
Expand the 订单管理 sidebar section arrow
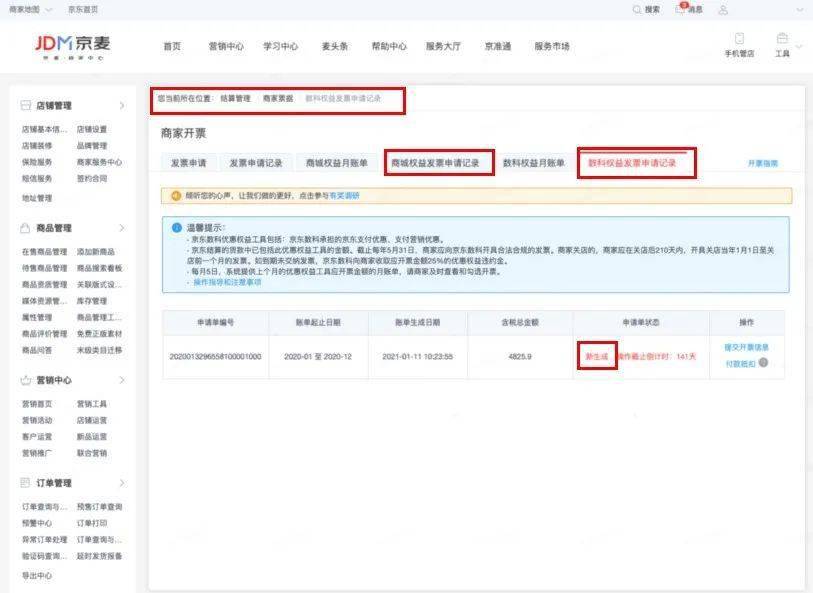point(122,483)
